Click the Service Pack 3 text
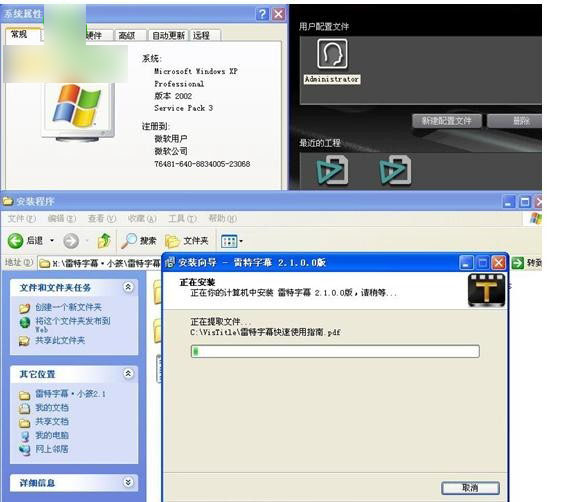 [x=183, y=108]
